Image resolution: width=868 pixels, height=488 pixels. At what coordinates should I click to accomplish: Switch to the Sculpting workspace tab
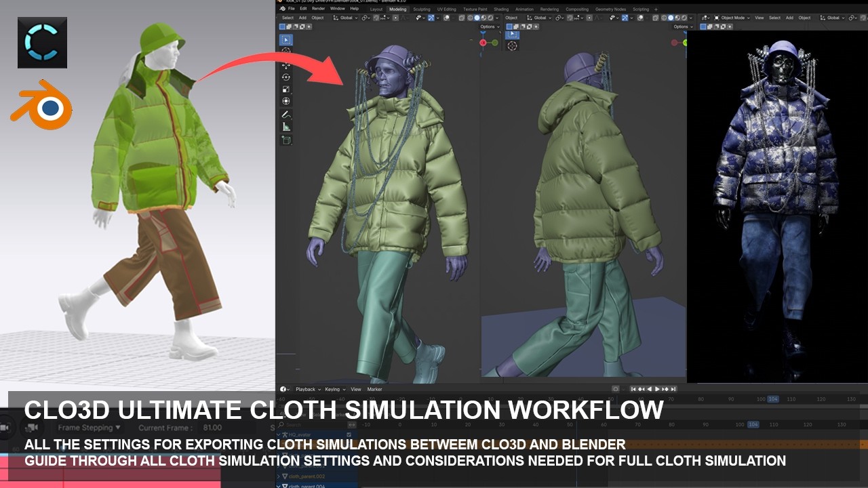pos(422,9)
